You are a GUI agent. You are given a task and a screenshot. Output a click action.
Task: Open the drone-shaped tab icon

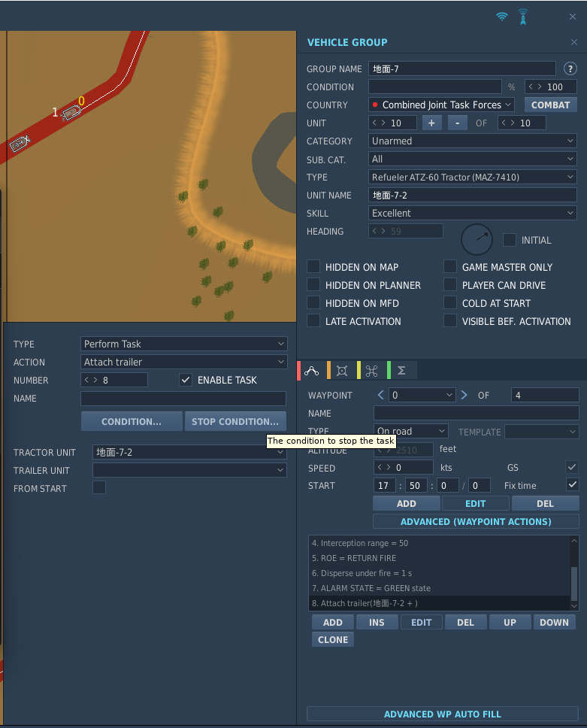[372, 371]
